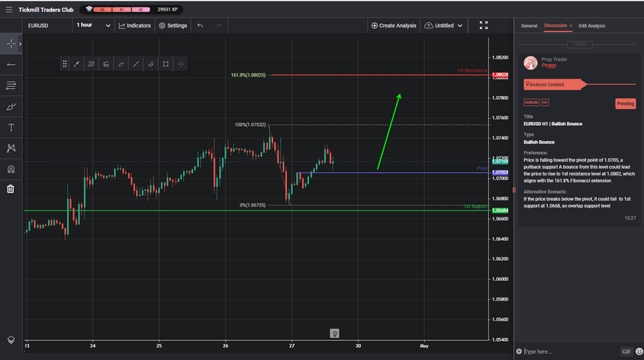Image resolution: width=644 pixels, height=360 pixels.
Task: Open the layers icon in lower sidebar
Action: (x=11, y=339)
